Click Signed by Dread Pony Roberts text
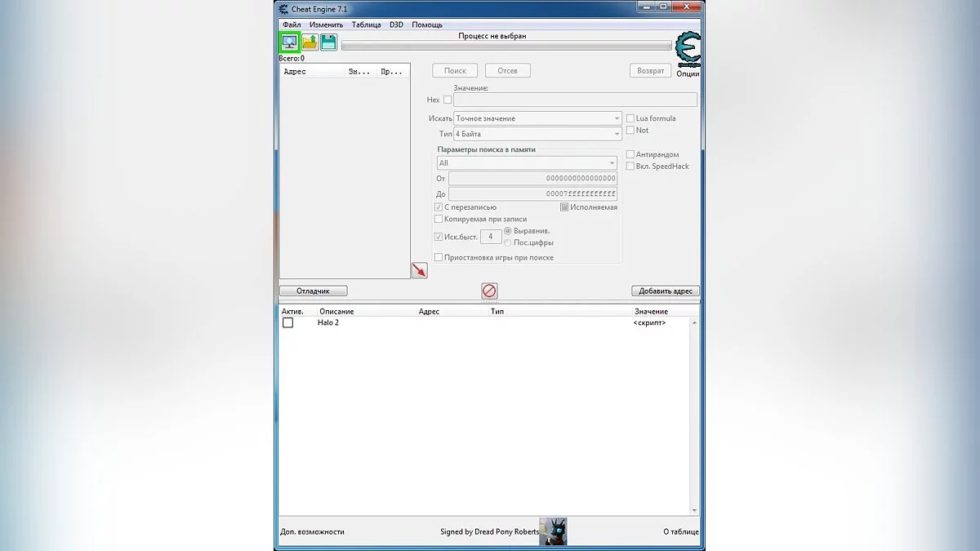This screenshot has width=980, height=551. point(489,531)
